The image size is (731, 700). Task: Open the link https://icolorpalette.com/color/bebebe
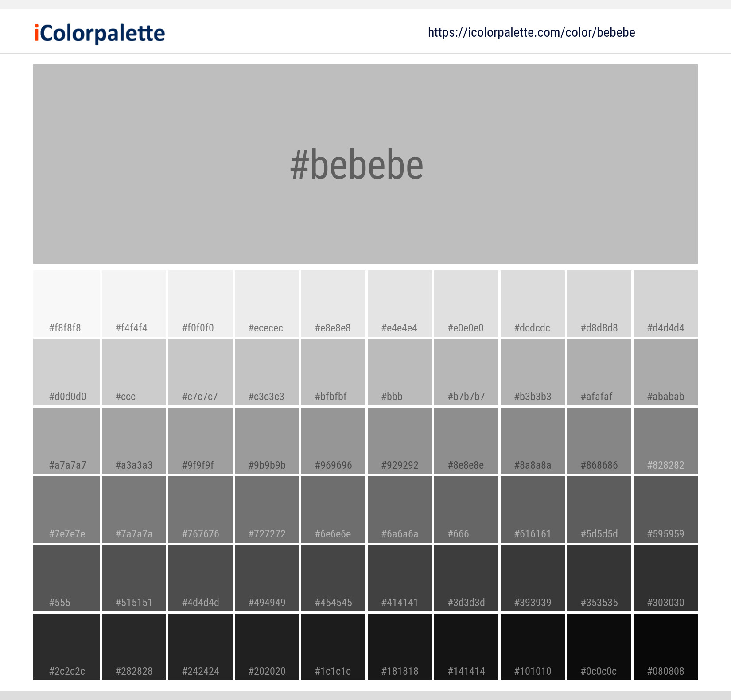(532, 32)
